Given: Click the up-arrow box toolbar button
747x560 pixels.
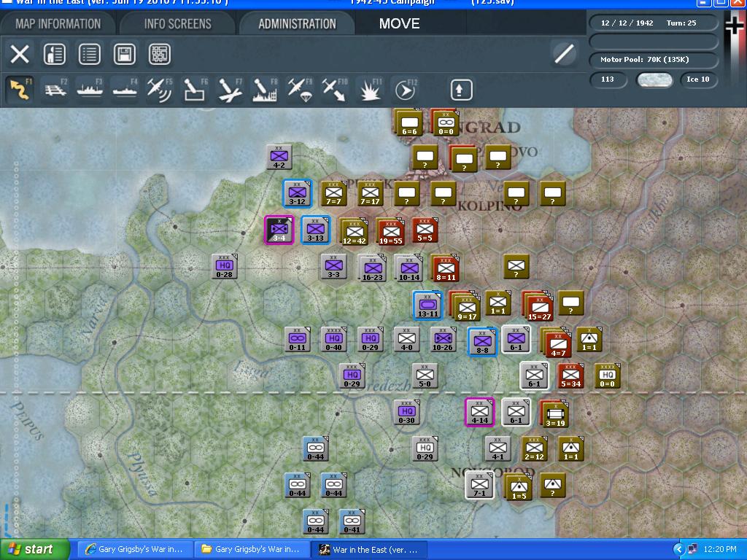Looking at the screenshot, I should click(x=461, y=90).
